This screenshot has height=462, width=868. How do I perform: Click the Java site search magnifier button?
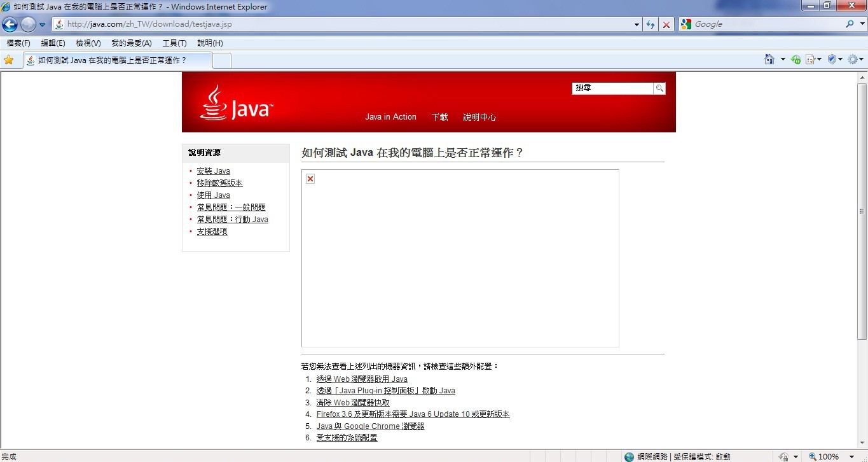pos(659,88)
